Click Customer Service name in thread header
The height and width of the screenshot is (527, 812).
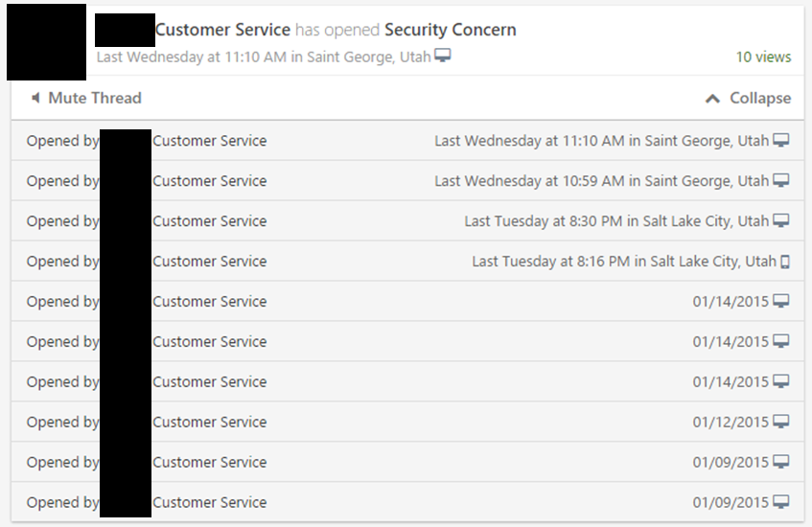coord(222,30)
